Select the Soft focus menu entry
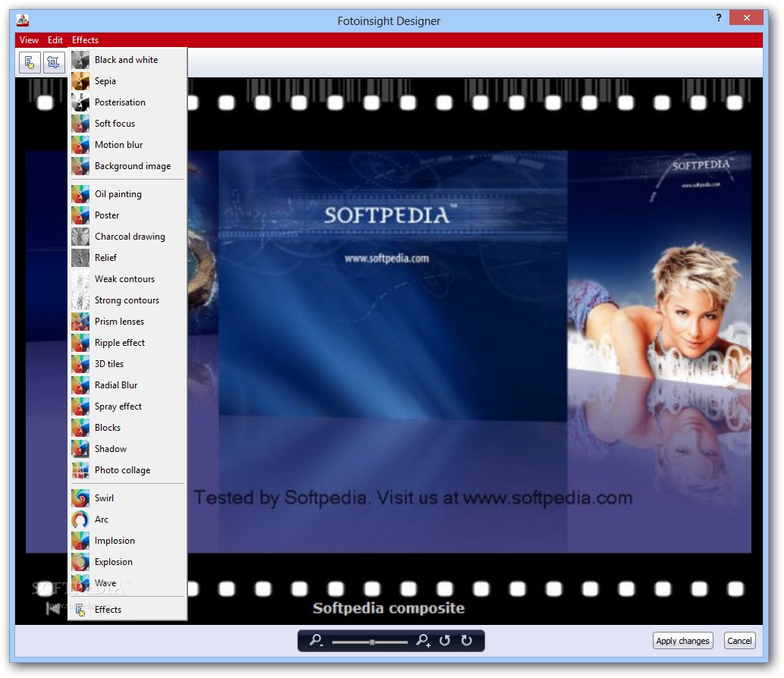 pyautogui.click(x=127, y=124)
